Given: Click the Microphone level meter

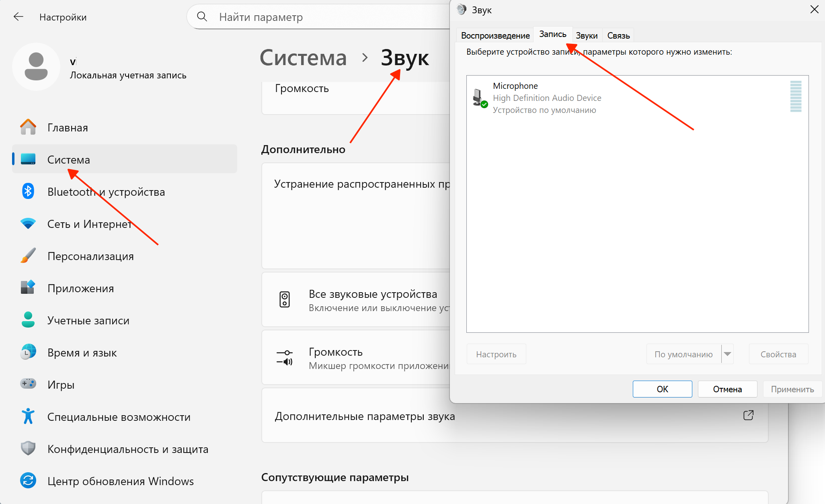Looking at the screenshot, I should [x=796, y=96].
